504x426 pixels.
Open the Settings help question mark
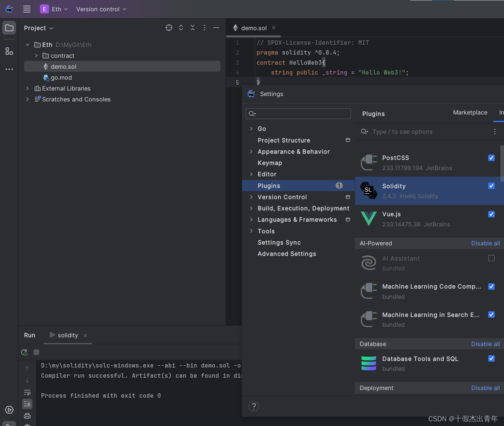pos(254,406)
